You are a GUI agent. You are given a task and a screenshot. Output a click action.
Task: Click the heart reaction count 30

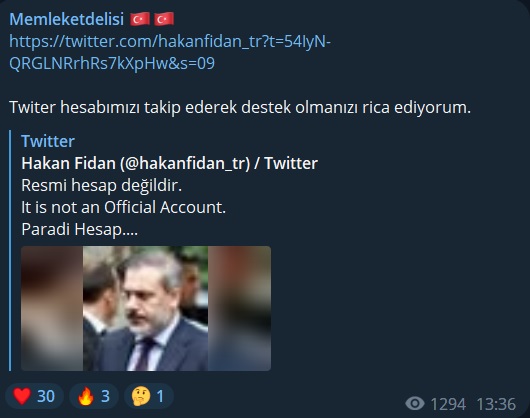pos(46,396)
